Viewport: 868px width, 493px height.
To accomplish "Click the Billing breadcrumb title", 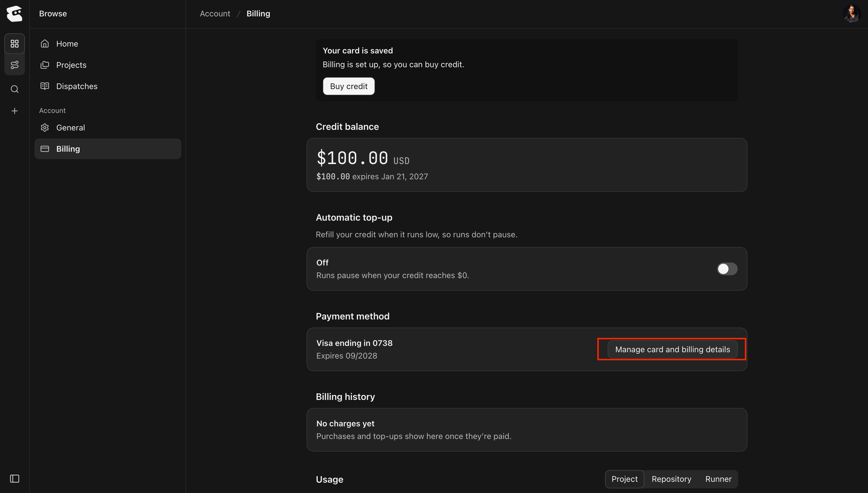I will coord(258,14).
